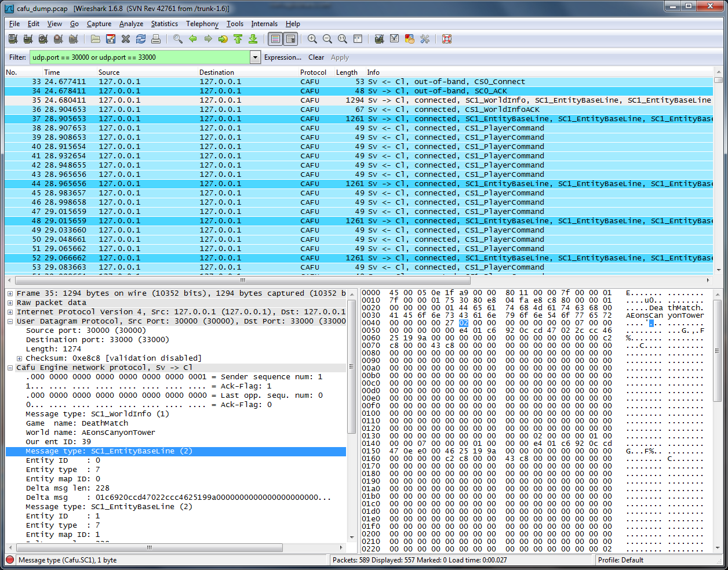
Task: Edit capture filters icon
Action: point(380,39)
